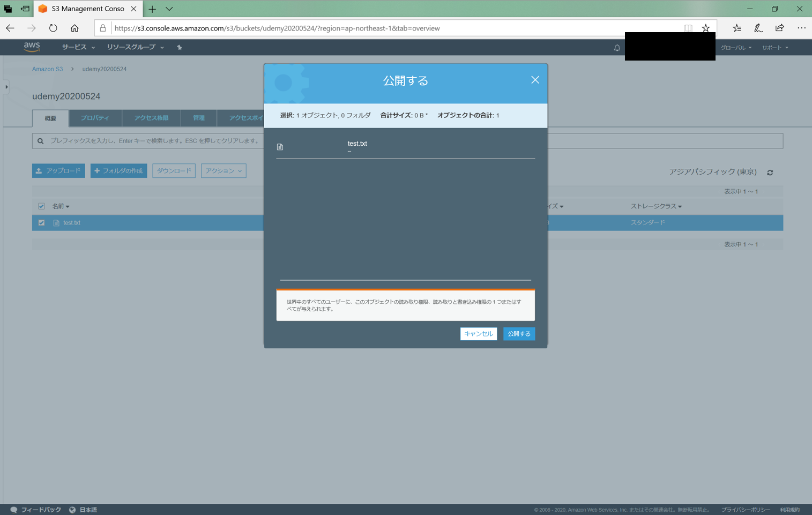Sort by ストレージクラス column
Screen dimensions: 812x515
pos(656,206)
